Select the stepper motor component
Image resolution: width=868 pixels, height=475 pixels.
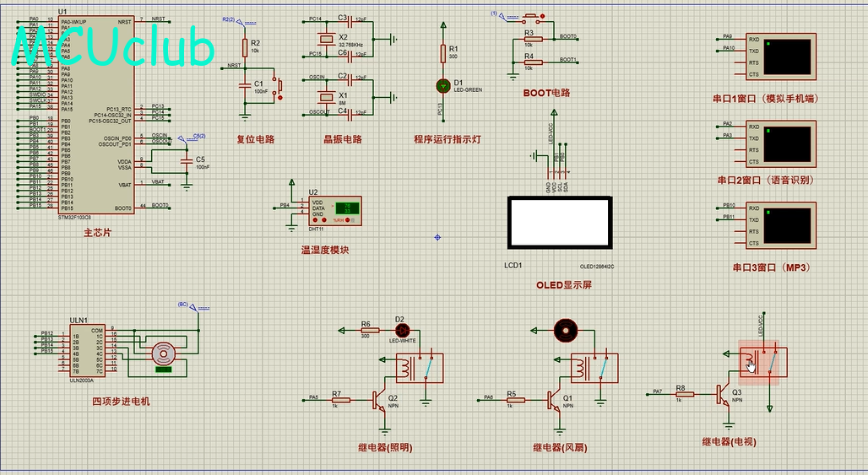(x=163, y=355)
